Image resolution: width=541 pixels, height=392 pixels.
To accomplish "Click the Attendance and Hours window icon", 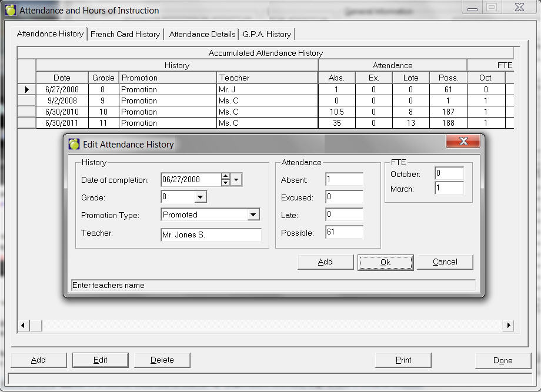I will (x=11, y=10).
